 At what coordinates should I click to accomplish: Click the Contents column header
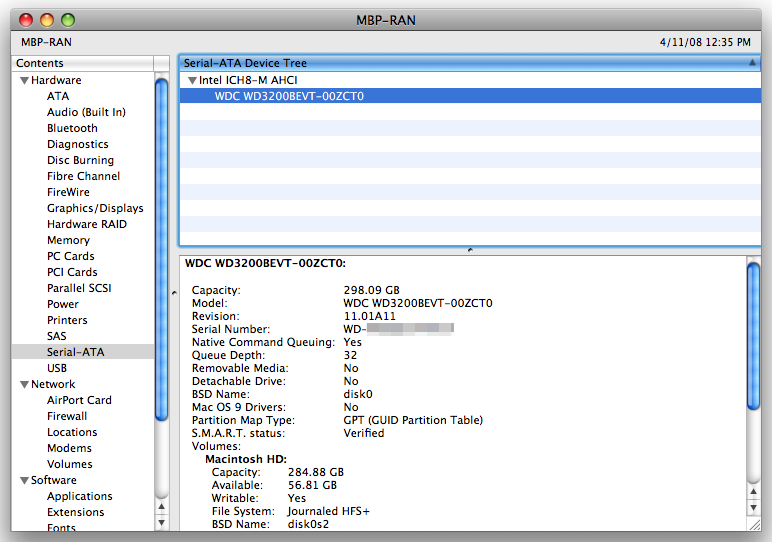coord(82,63)
